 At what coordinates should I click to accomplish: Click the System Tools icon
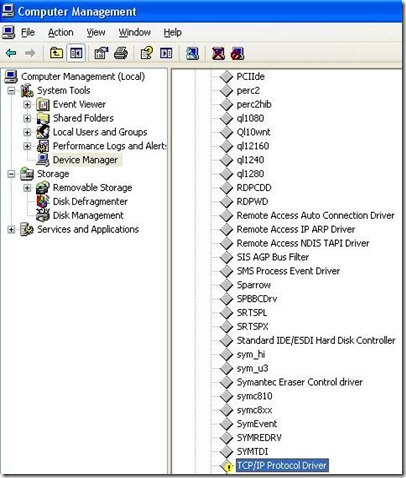tap(27, 91)
